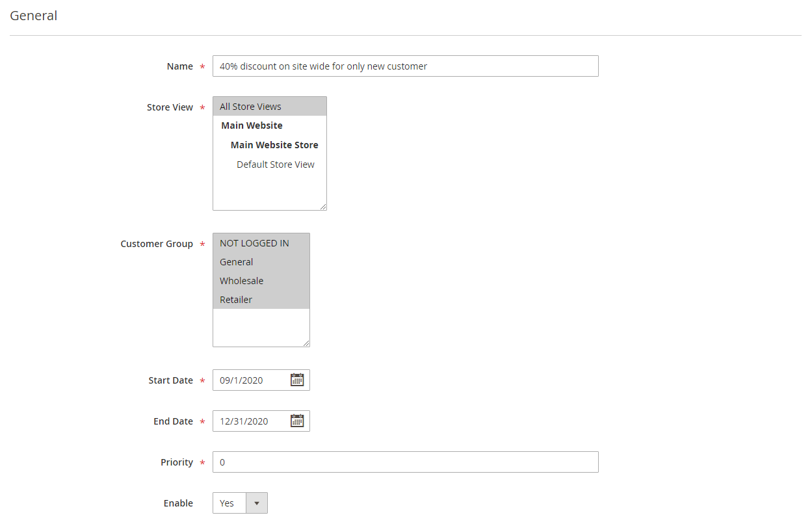Select Retailer customer group option

pyautogui.click(x=261, y=300)
